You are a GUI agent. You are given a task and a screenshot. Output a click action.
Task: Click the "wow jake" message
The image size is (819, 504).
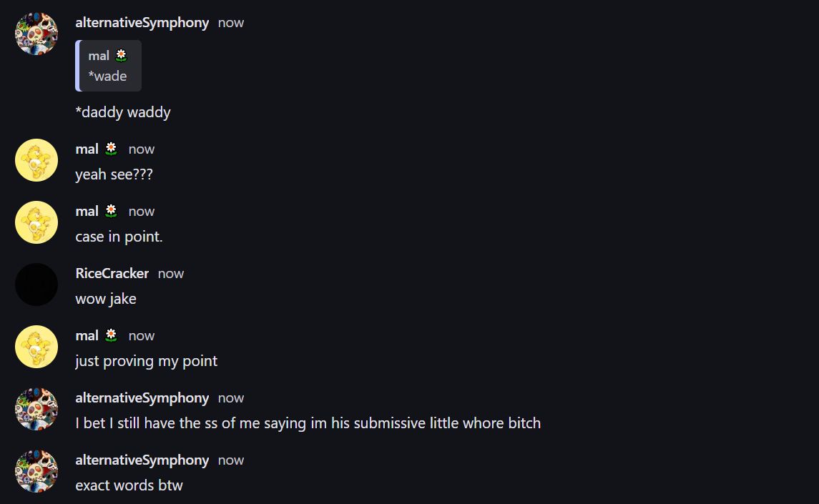(106, 299)
